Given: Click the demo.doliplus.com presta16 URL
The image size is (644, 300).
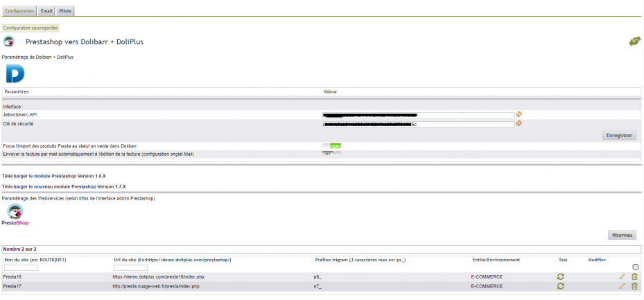Looking at the screenshot, I should pos(158,277).
